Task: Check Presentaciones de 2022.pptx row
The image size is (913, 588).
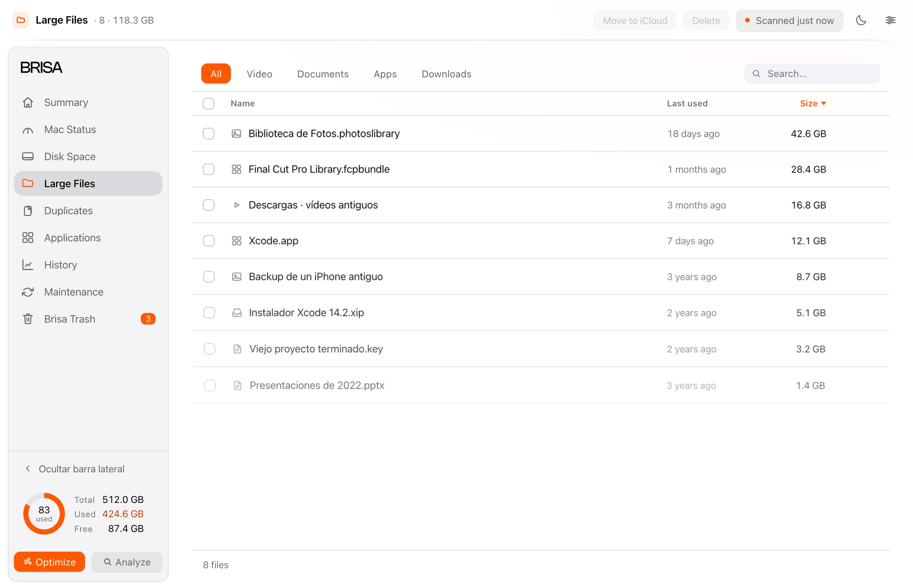Action: pos(210,386)
